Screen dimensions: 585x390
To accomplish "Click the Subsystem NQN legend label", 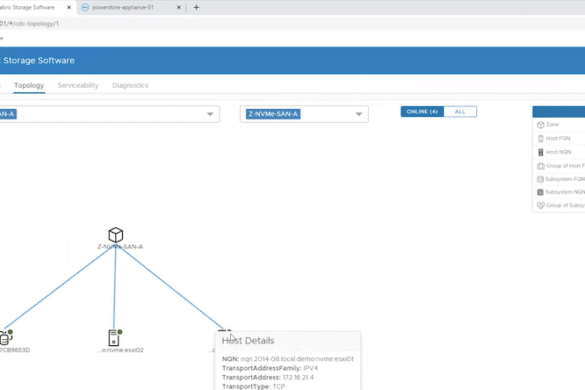I will 565,192.
